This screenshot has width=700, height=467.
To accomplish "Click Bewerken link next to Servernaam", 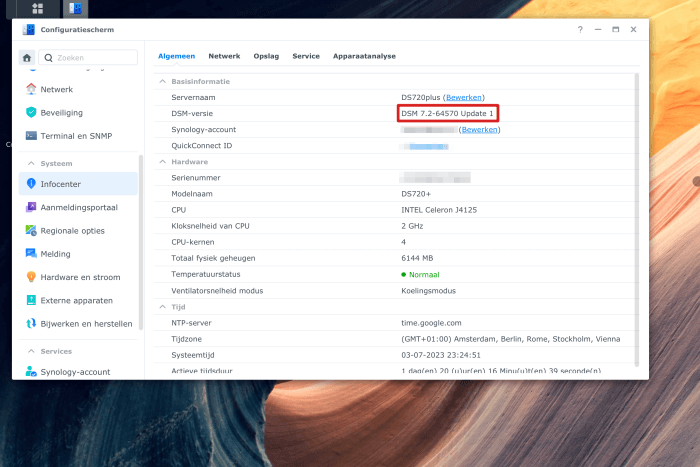I will tap(464, 97).
